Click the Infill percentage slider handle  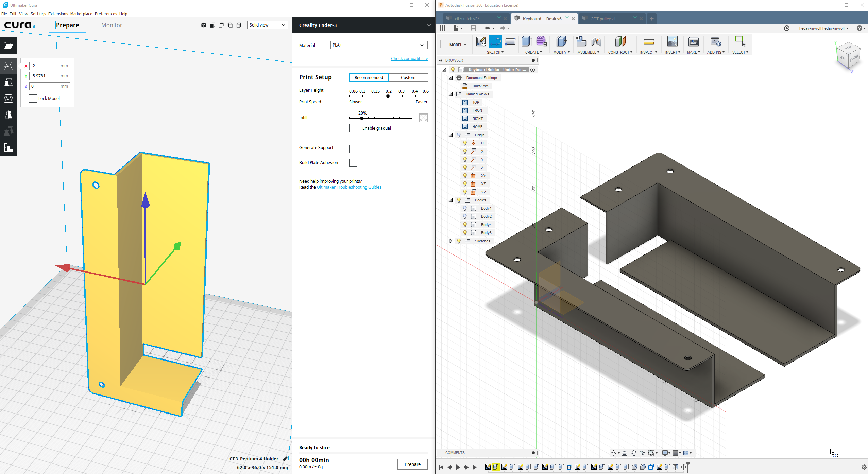(x=362, y=118)
